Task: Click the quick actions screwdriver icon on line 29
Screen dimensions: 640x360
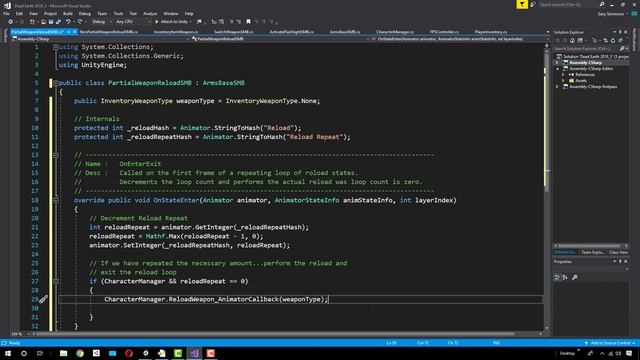Action: point(43,299)
